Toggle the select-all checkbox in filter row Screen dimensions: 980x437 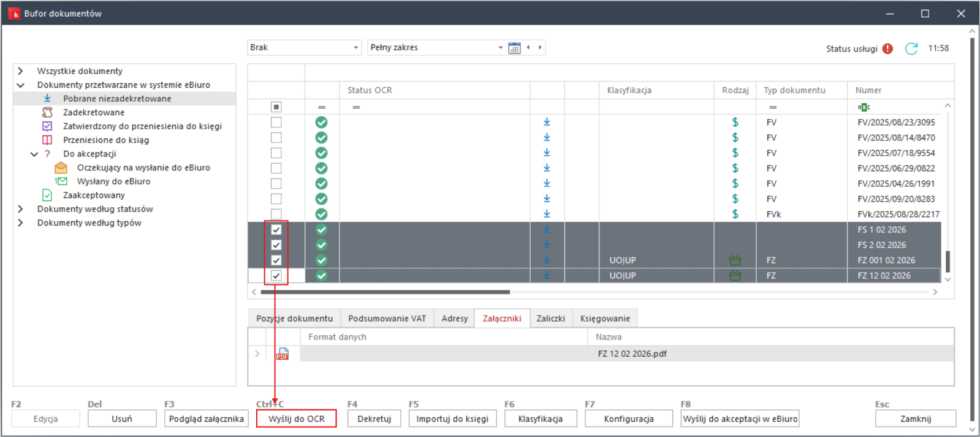pos(276,107)
